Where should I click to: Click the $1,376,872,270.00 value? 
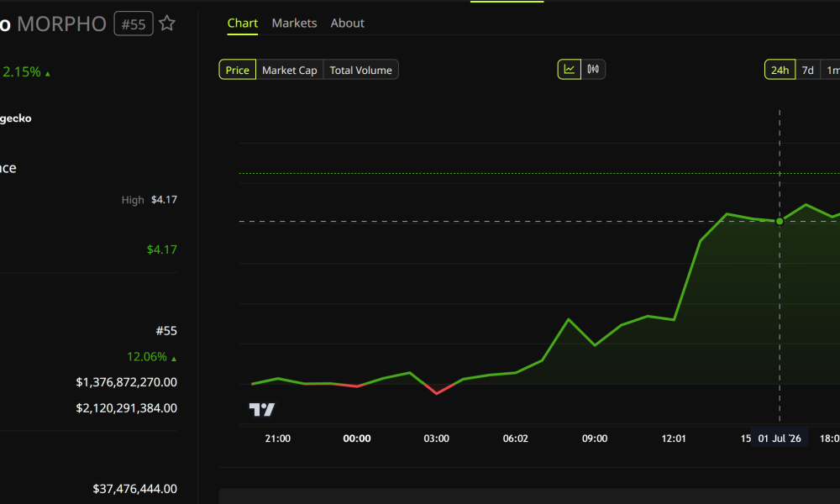[x=127, y=382]
